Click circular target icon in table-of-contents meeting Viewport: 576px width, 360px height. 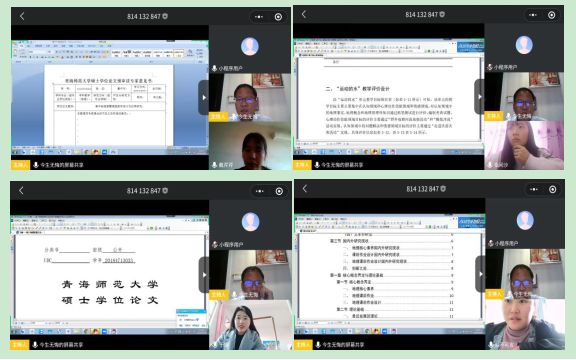coord(552,189)
